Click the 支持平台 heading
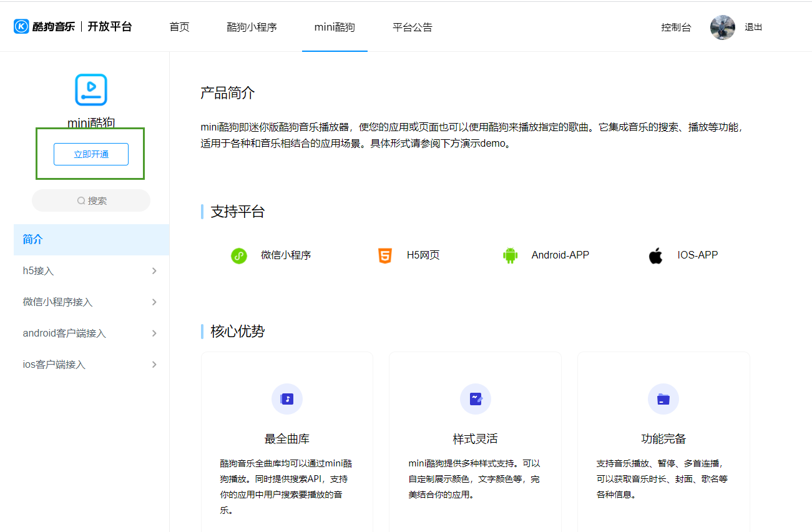Image resolution: width=812 pixels, height=532 pixels. click(x=238, y=212)
